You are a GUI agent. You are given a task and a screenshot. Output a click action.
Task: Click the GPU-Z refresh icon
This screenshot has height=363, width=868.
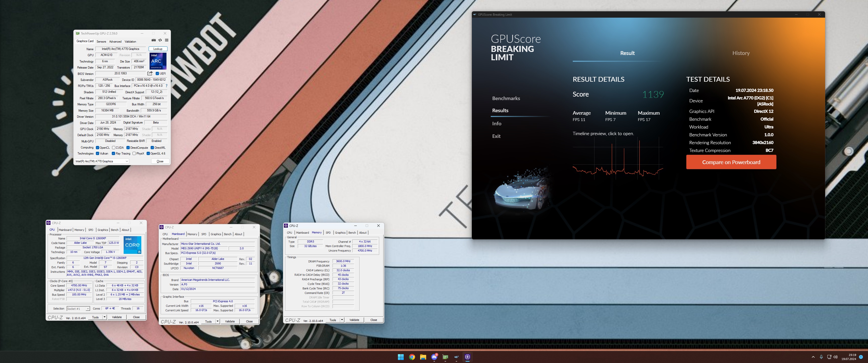point(160,40)
